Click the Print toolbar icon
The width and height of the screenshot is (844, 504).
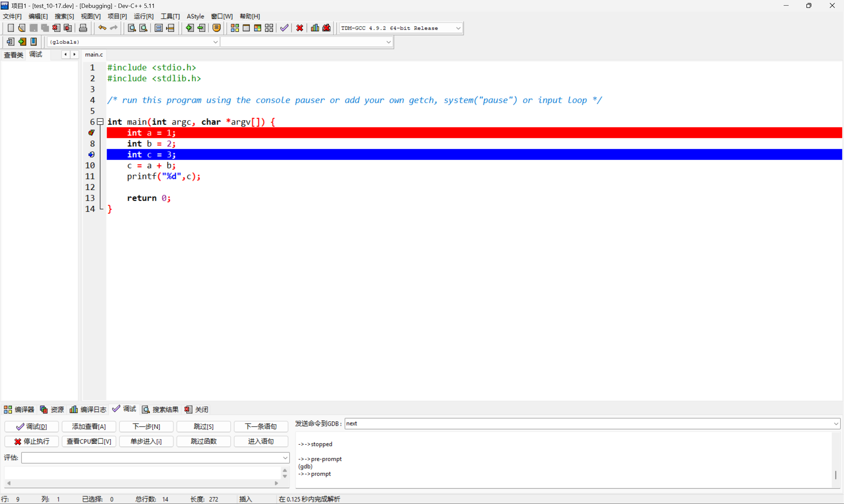tap(83, 28)
